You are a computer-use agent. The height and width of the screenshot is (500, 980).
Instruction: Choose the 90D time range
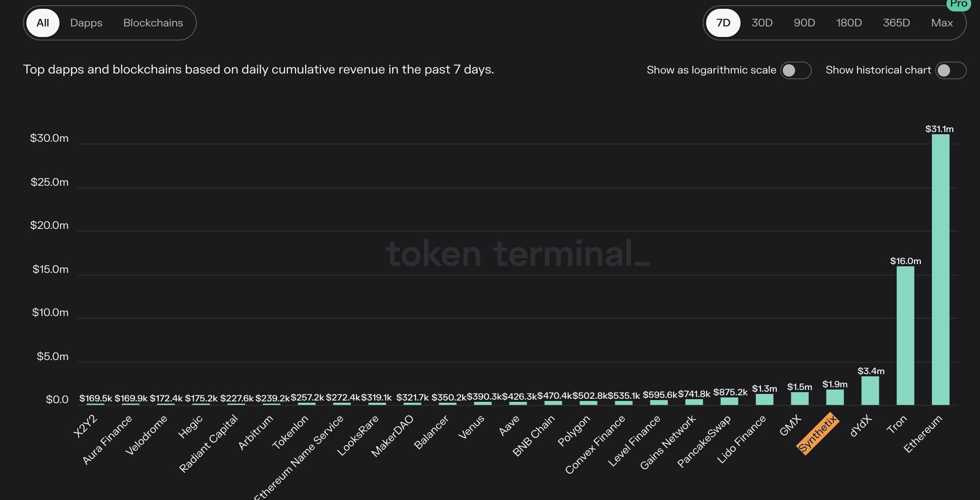(804, 23)
